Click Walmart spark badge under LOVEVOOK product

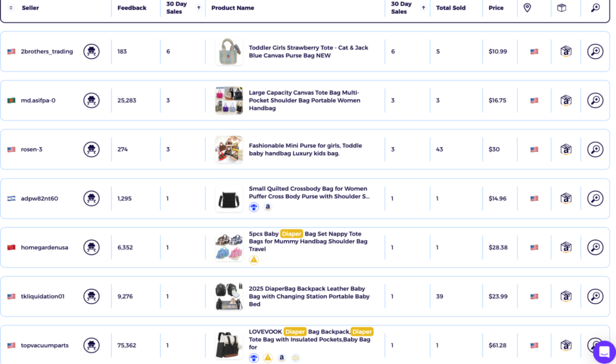coord(295,358)
